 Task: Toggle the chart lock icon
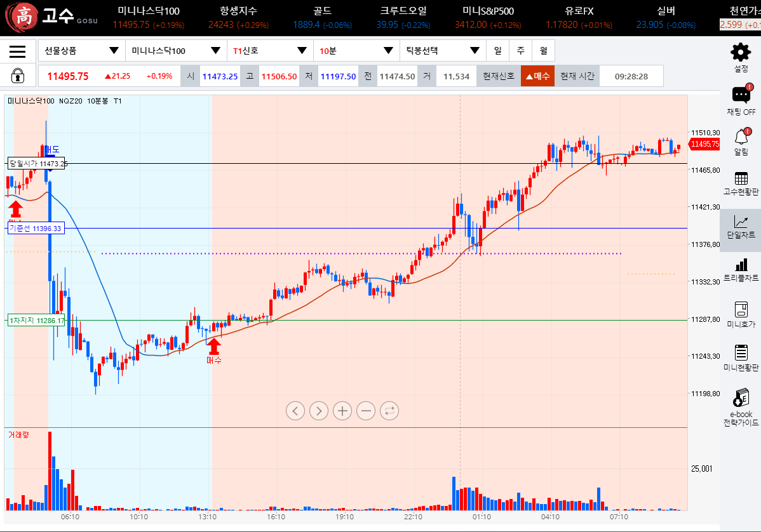[18, 76]
